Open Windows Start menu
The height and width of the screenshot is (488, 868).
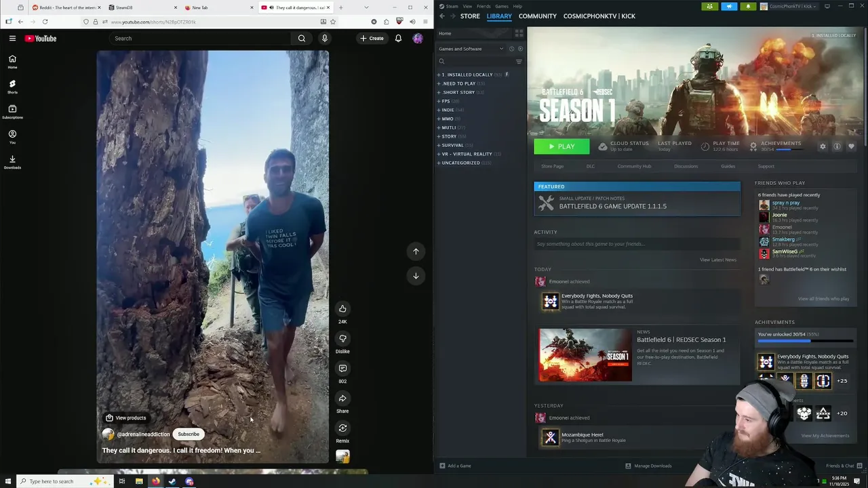click(7, 481)
